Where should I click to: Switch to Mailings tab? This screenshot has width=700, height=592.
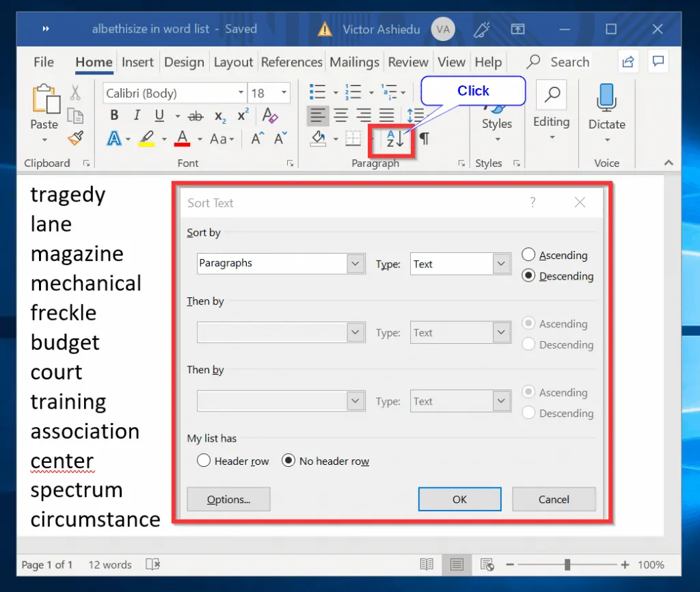click(355, 62)
